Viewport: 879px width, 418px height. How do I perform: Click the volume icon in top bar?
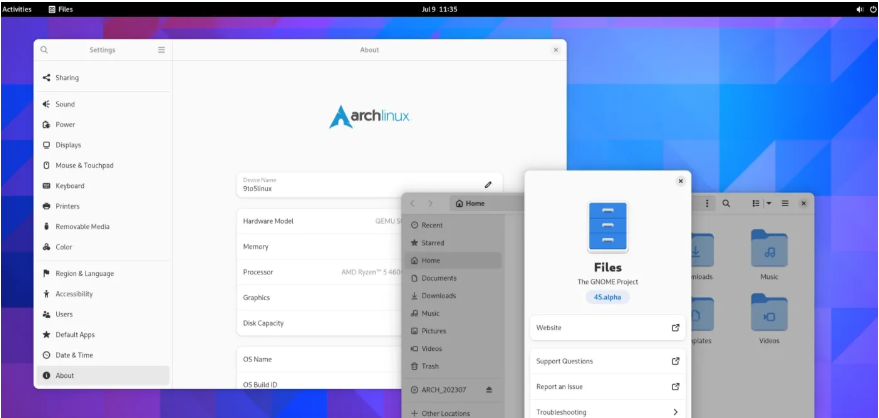pyautogui.click(x=860, y=10)
